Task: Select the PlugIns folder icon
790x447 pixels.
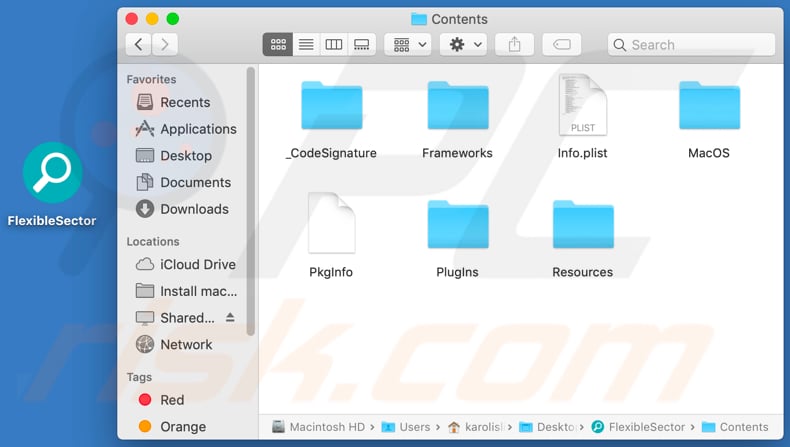Action: pos(457,225)
